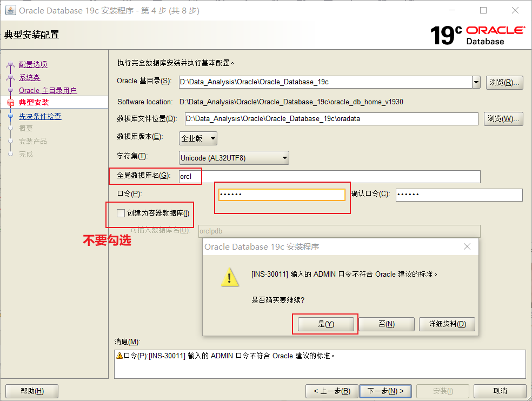The width and height of the screenshot is (532, 401).
Task: Proceed with 下一步(N) button
Action: [385, 391]
